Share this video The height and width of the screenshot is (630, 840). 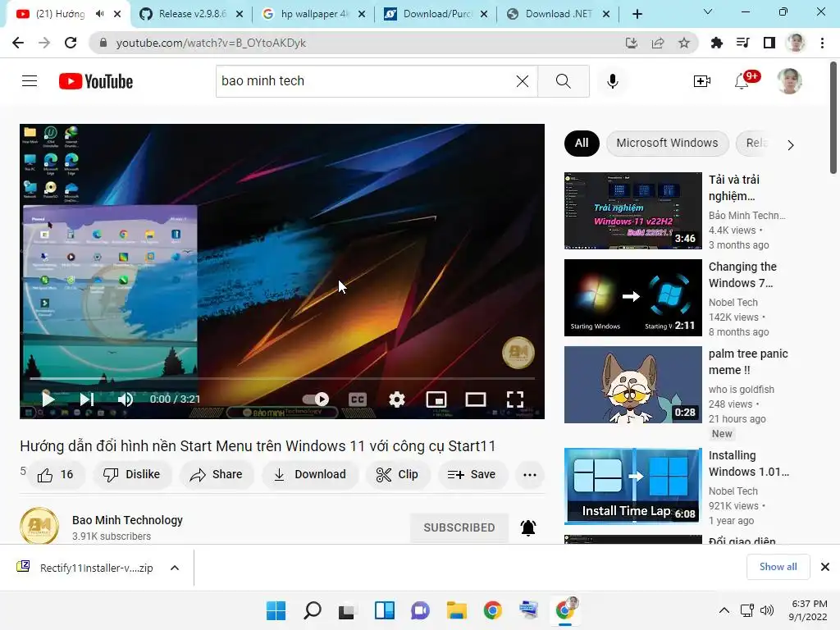point(217,475)
